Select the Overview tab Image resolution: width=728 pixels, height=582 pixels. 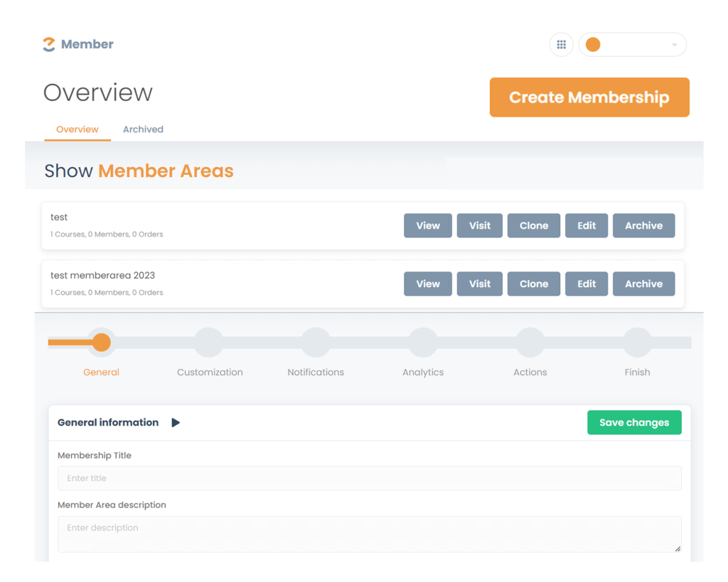click(x=77, y=129)
